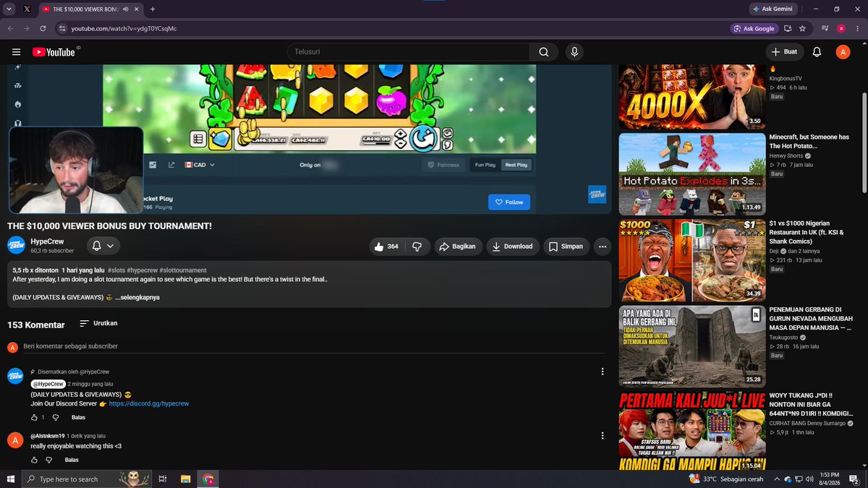This screenshot has width=868, height=488.
Task: Switch to the X pinned tab
Action: [27, 9]
